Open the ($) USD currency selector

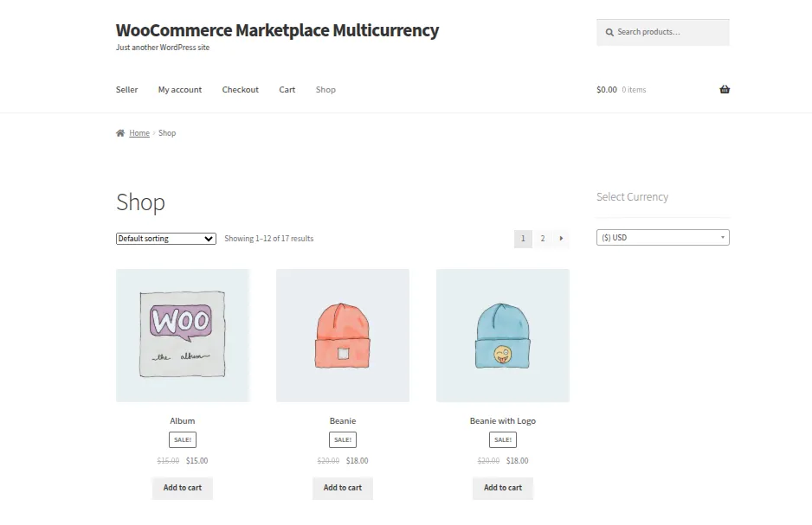point(663,237)
